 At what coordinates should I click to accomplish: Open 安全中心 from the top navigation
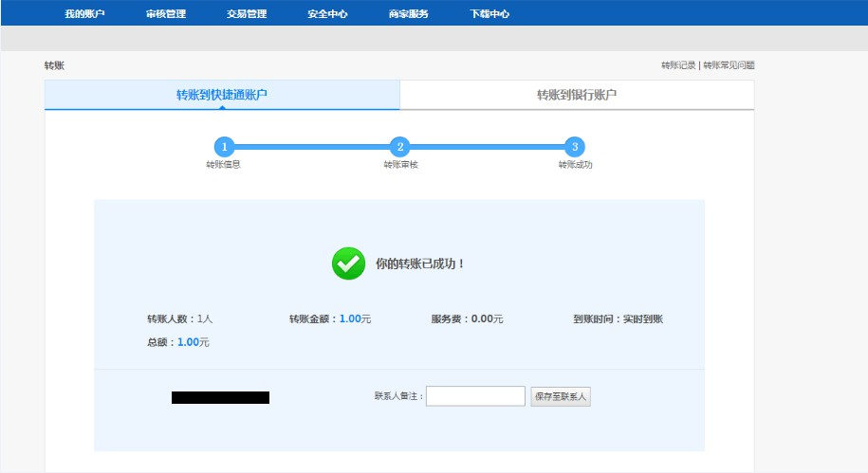(x=327, y=14)
